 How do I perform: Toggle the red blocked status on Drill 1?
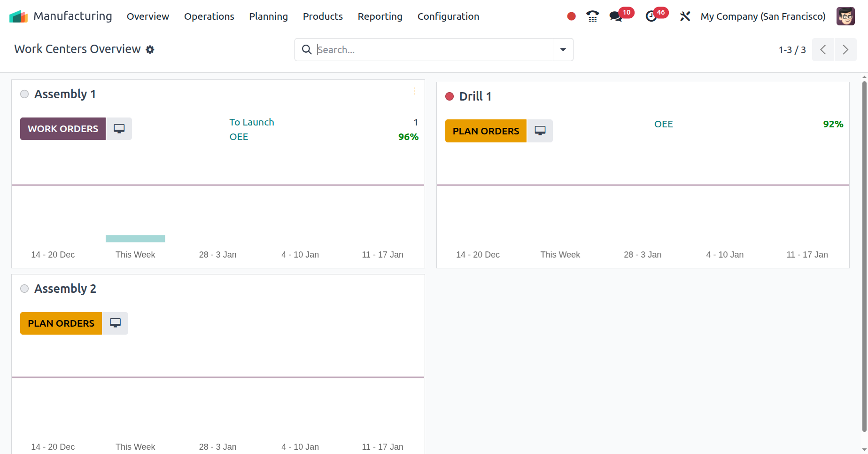coord(449,96)
